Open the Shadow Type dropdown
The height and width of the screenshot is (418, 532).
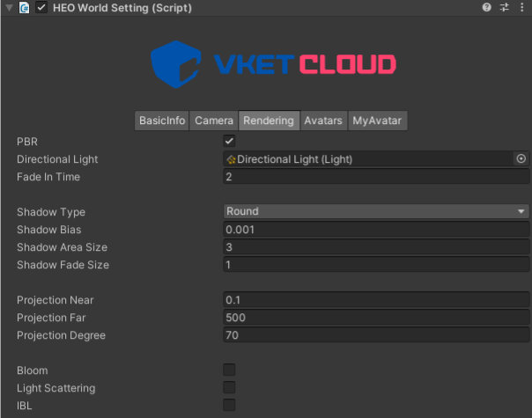tap(376, 212)
